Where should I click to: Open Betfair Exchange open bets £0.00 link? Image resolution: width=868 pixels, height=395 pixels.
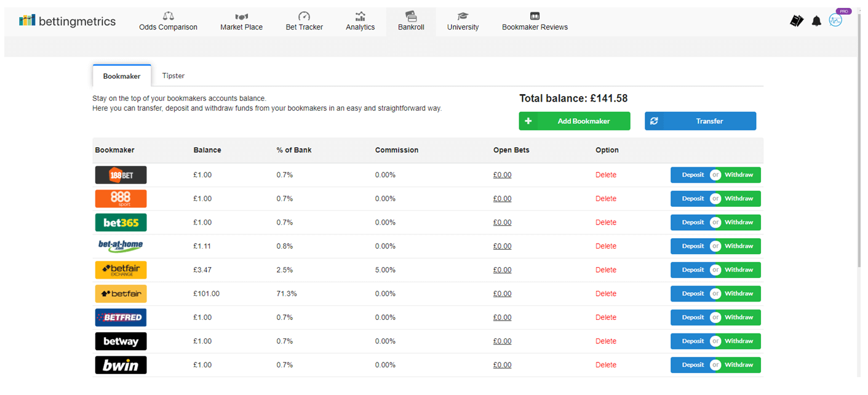(502, 270)
